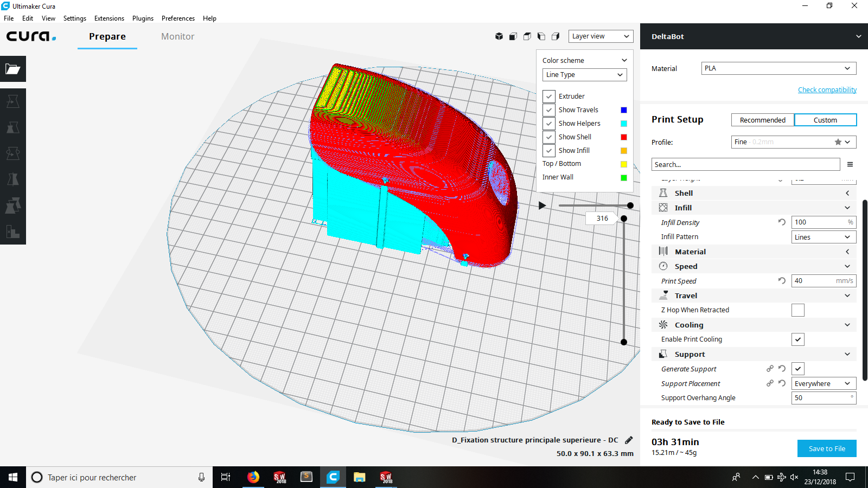
Task: Open File Explorer from the taskbar
Action: pyautogui.click(x=359, y=477)
